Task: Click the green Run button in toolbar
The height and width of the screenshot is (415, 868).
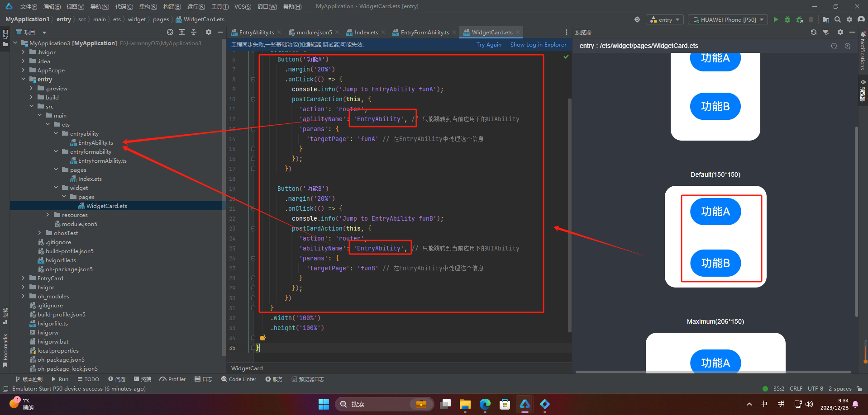Action: coord(776,19)
